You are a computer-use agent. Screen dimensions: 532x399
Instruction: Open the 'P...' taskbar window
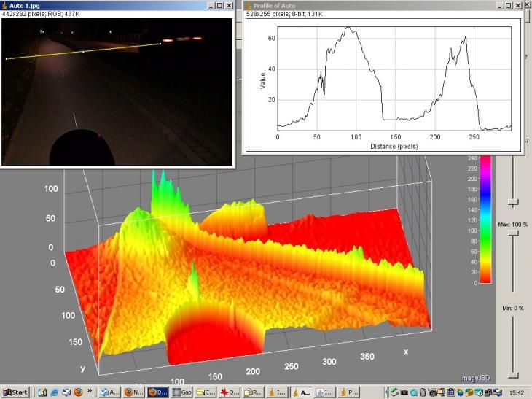click(x=348, y=392)
